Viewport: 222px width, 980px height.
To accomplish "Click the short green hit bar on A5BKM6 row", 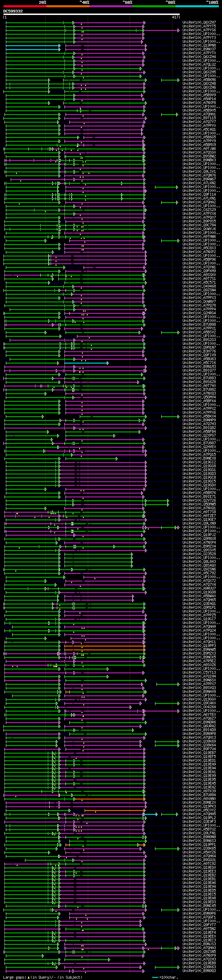I will tap(170, 80).
